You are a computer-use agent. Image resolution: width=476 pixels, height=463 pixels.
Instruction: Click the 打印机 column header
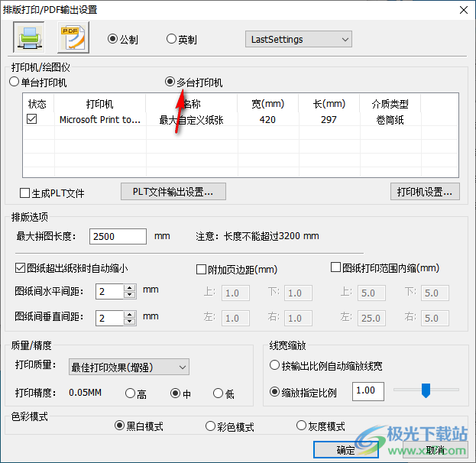(100, 104)
